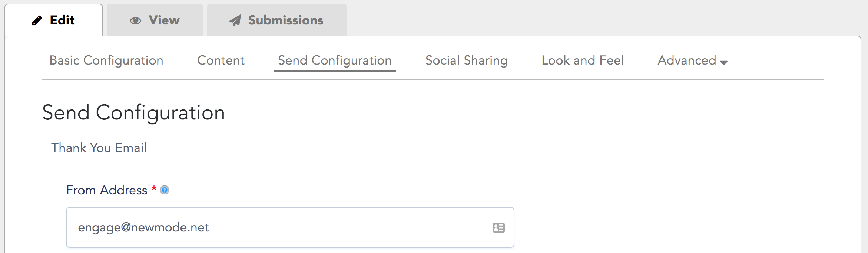This screenshot has height=253, width=868.
Task: Open the Social Sharing section
Action: [x=467, y=60]
